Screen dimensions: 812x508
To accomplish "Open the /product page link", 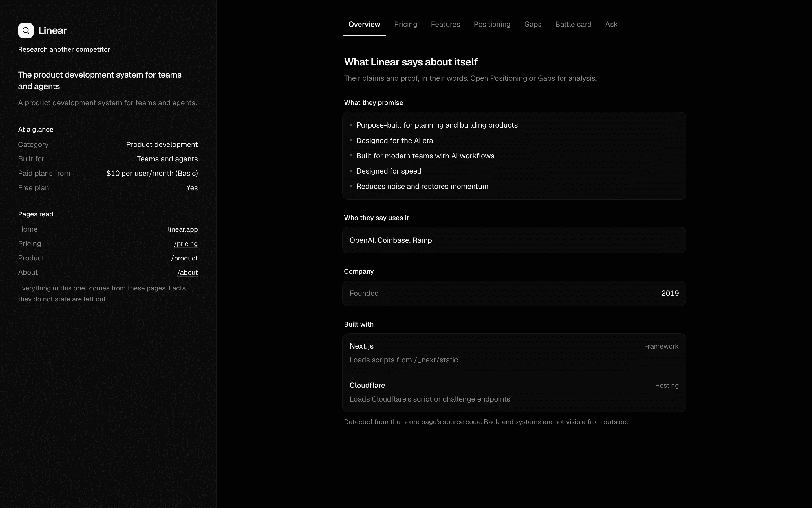I will tap(184, 258).
